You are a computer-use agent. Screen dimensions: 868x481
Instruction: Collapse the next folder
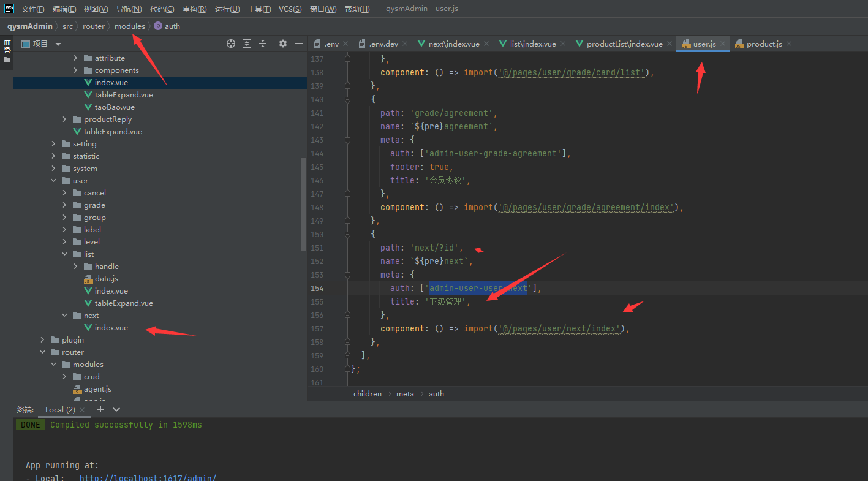(x=65, y=316)
